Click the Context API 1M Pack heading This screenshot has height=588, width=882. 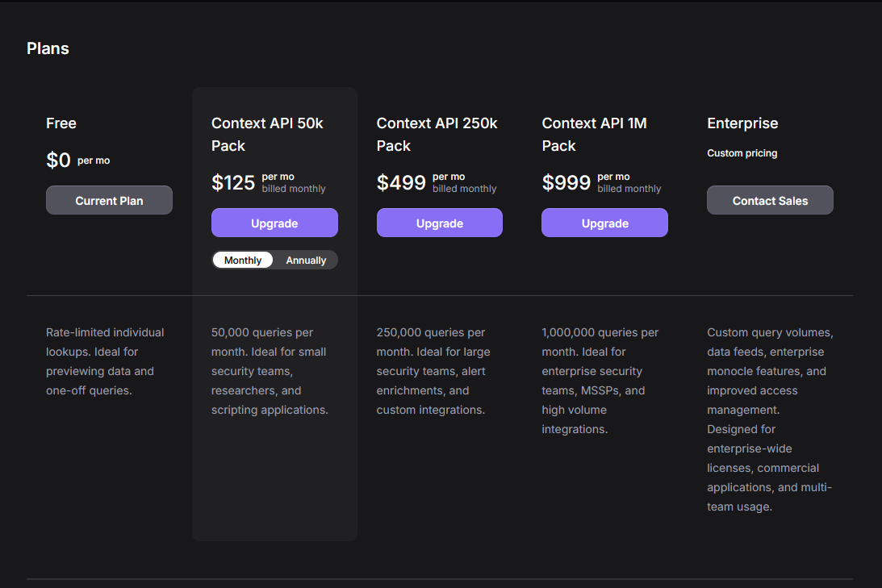pyautogui.click(x=594, y=135)
